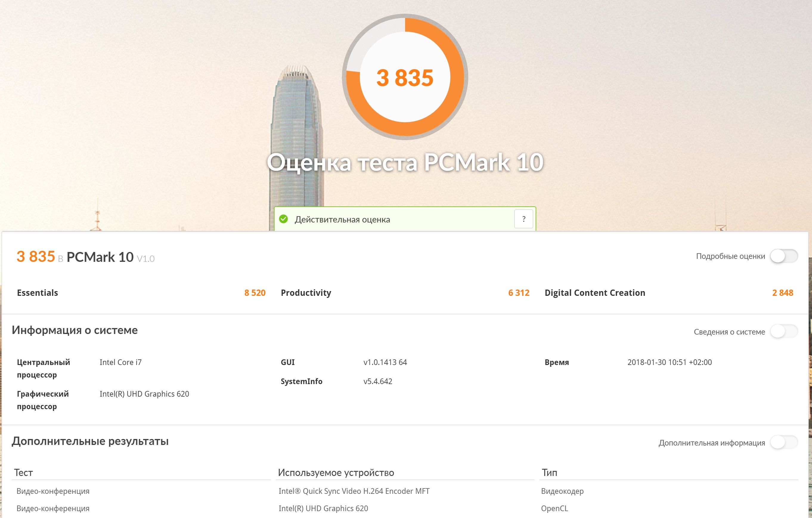This screenshot has width=812, height=518.
Task: Select the Productivity score 6 312
Action: click(519, 293)
